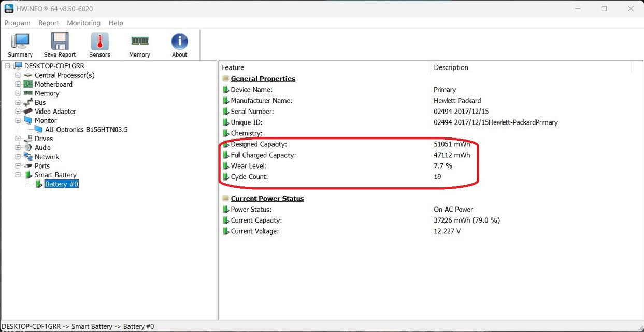Click the Battery #0 green icon
The height and width of the screenshot is (332, 644).
[x=39, y=184]
